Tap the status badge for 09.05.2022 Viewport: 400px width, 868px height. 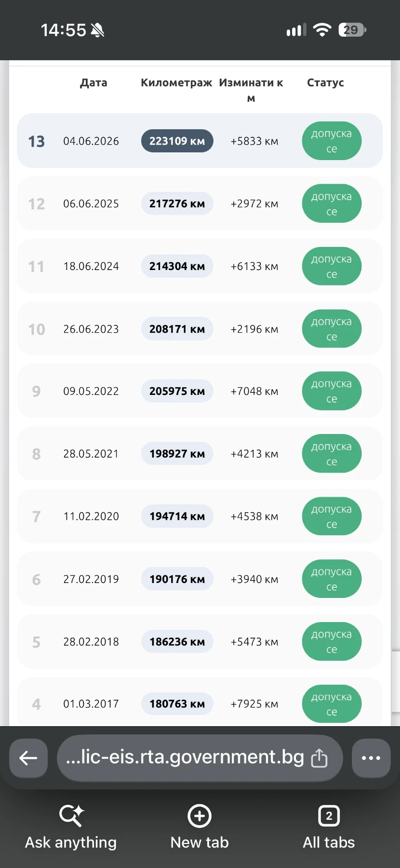(332, 391)
